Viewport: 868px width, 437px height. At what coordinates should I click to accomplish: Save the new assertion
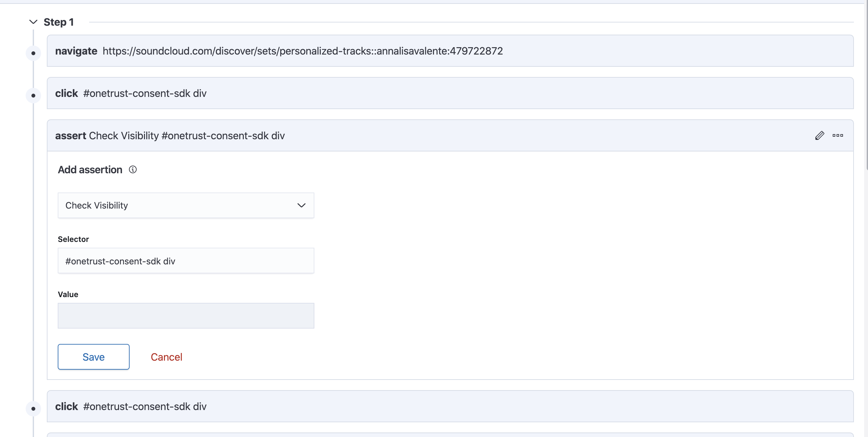(93, 356)
